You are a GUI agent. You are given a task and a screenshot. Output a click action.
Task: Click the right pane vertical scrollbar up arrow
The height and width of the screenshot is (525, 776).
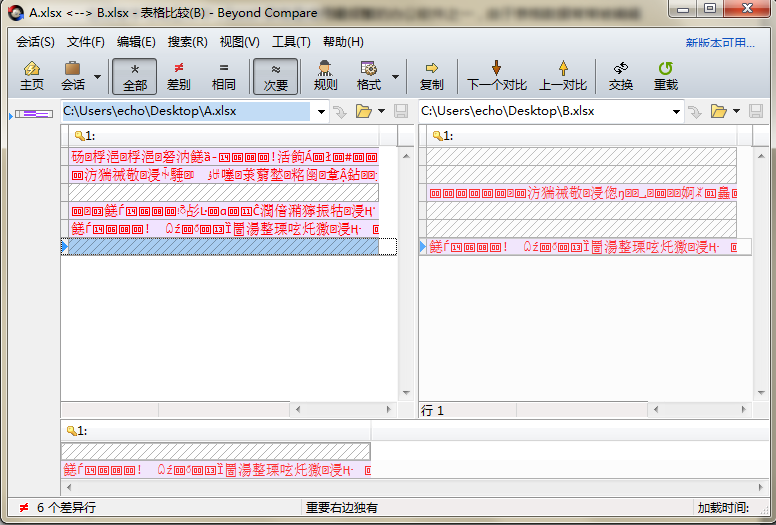pos(761,156)
